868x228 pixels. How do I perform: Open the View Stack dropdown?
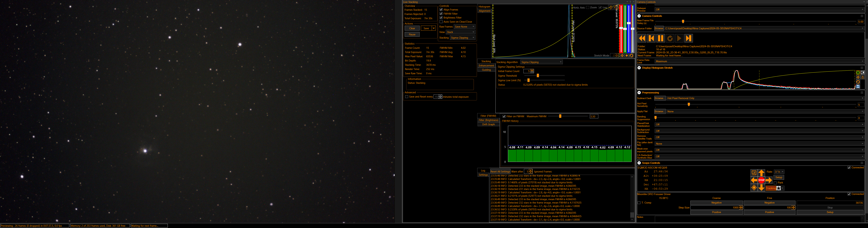[461, 32]
